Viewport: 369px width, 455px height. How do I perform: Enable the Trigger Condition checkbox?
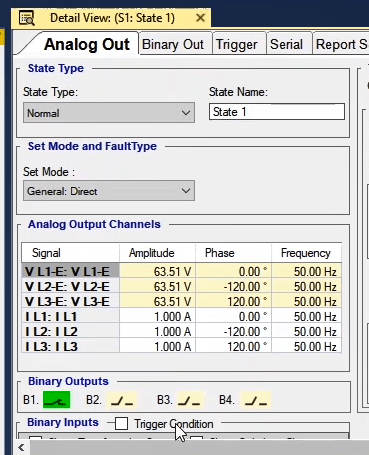(121, 424)
